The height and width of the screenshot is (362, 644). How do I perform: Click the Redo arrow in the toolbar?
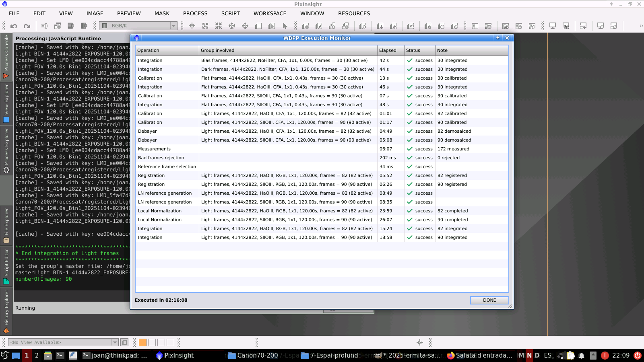[x=27, y=26]
